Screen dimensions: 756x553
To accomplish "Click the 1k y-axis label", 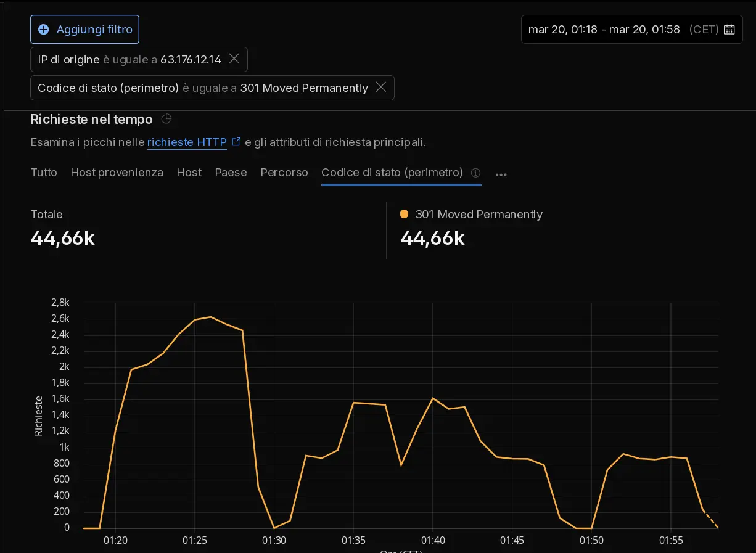I will point(65,447).
